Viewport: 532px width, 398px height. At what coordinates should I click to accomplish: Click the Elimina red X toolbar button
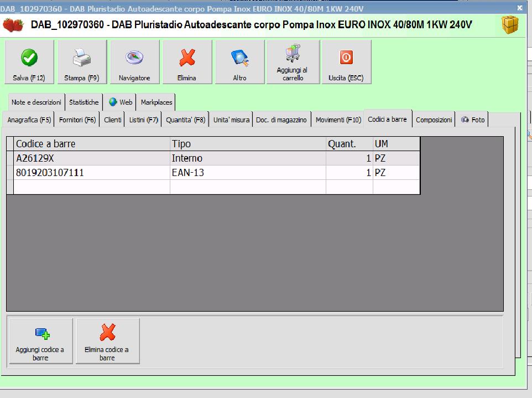pos(187,62)
